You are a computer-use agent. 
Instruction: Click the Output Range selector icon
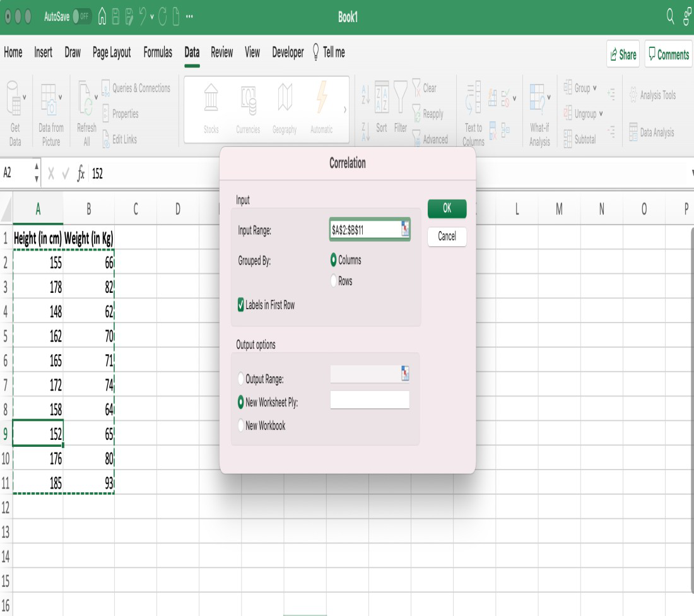(405, 373)
